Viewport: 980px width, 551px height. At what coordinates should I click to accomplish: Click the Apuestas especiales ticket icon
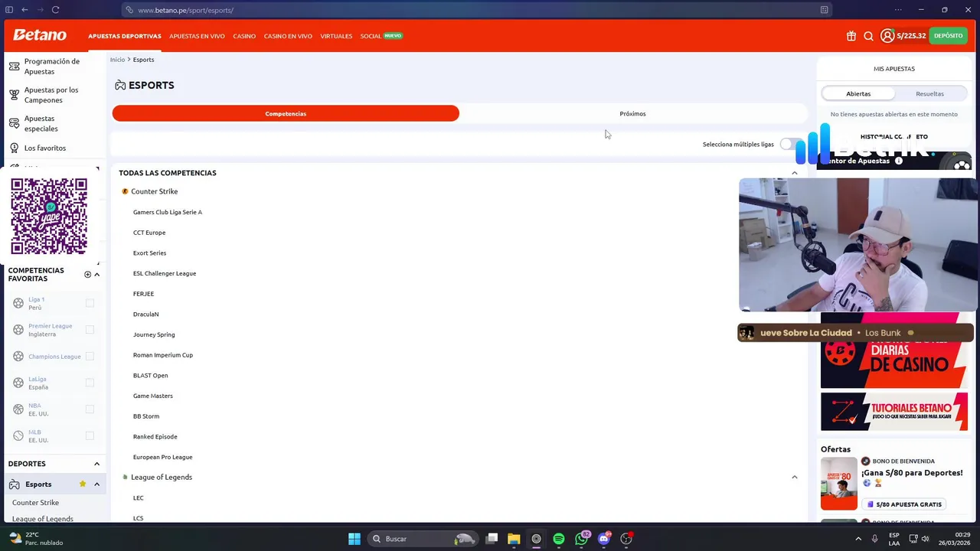tap(14, 123)
